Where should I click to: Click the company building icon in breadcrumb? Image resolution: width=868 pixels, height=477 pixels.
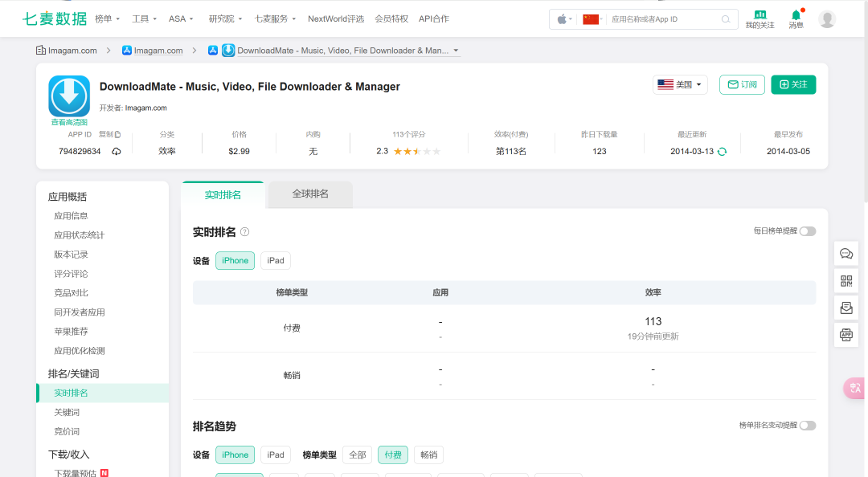click(x=41, y=51)
